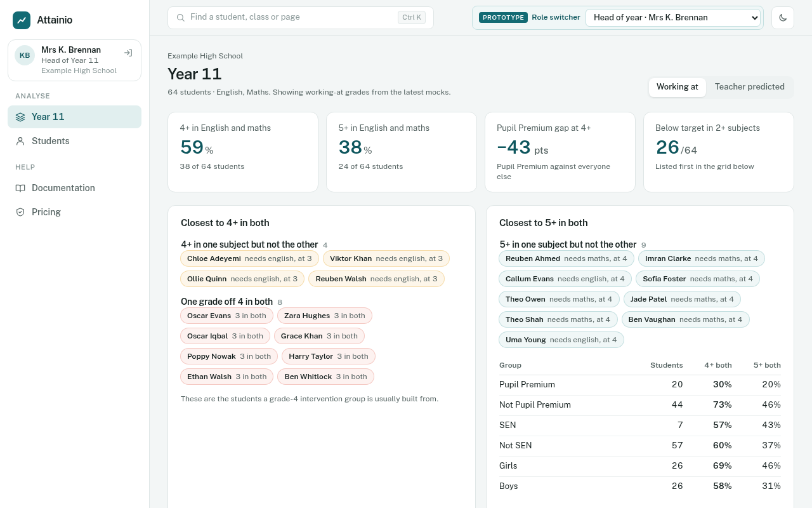Screen dimensions: 812x508
Task: Open the Pricing page
Action: point(74,212)
